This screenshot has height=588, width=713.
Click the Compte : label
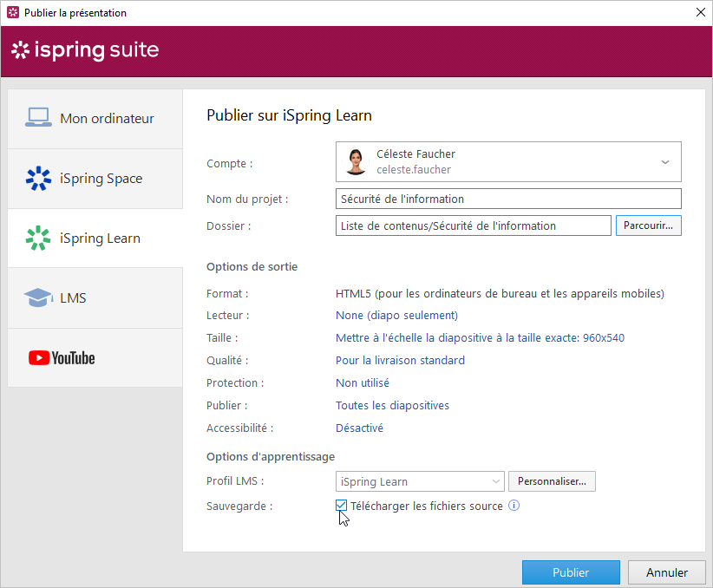pyautogui.click(x=230, y=164)
